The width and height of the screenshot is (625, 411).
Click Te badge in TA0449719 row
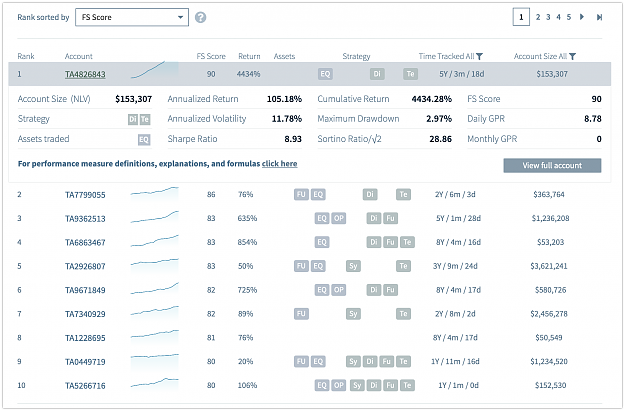click(x=403, y=362)
